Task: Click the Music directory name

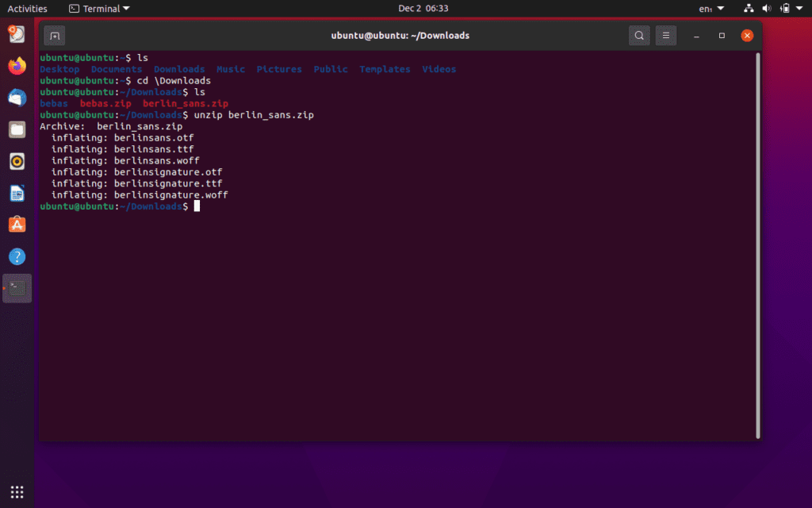Action: pyautogui.click(x=231, y=69)
